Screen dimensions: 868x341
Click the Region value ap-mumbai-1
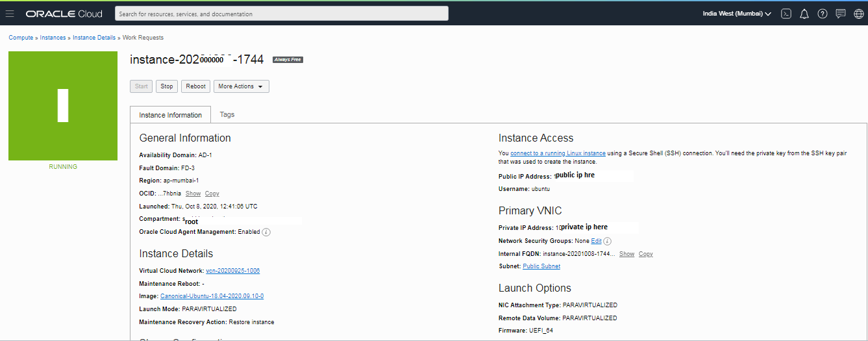pos(181,181)
